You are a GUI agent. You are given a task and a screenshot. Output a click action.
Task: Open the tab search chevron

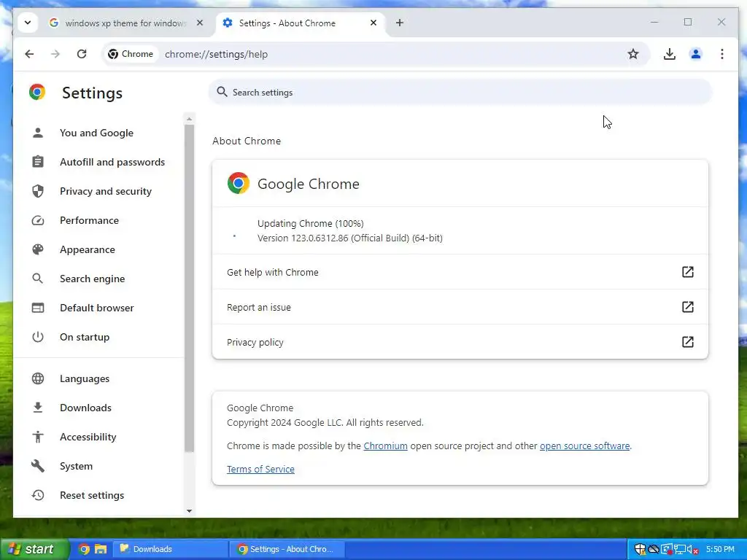(28, 23)
